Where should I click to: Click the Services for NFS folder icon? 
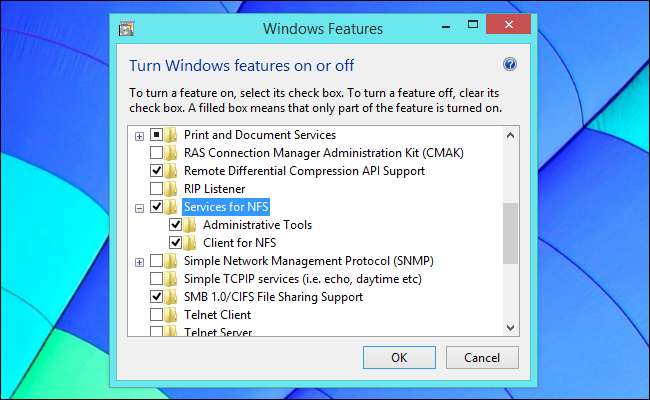171,207
